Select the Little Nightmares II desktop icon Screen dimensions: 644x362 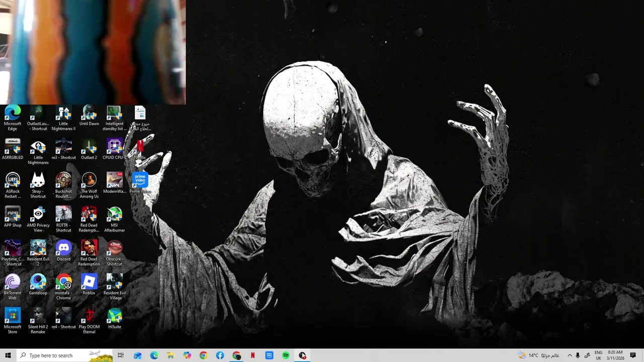(x=63, y=118)
